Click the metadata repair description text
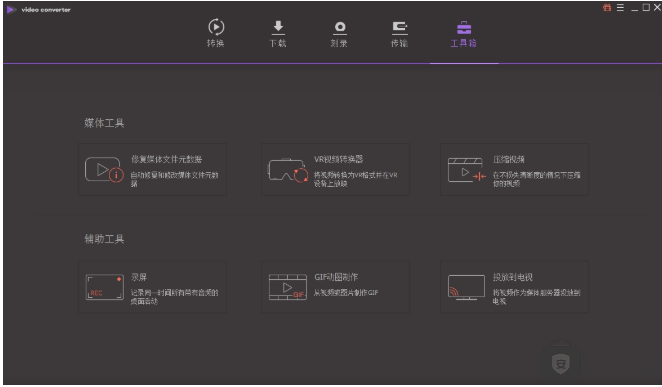 click(174, 179)
